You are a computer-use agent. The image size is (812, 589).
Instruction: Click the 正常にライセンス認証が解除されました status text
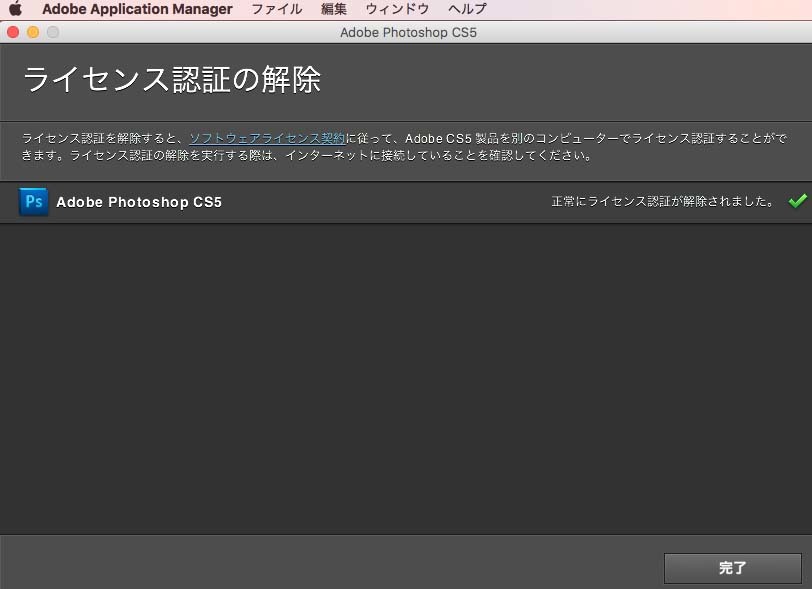(663, 201)
